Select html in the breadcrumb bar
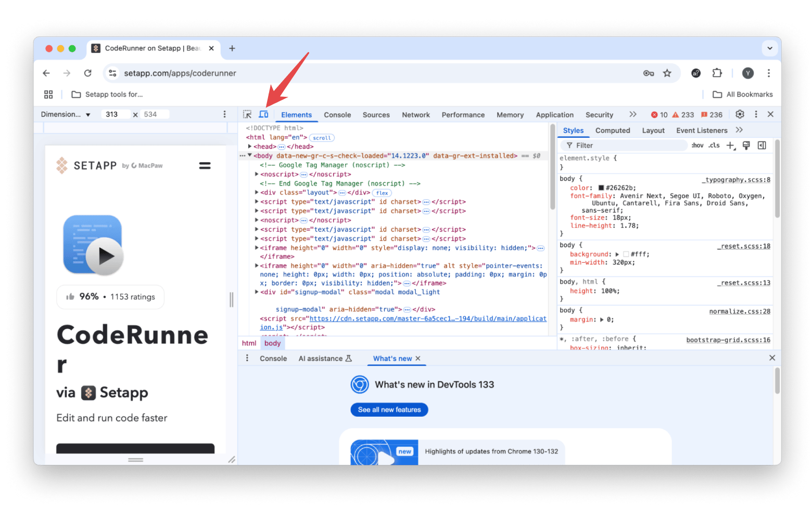The width and height of the screenshot is (812, 514). tap(249, 343)
